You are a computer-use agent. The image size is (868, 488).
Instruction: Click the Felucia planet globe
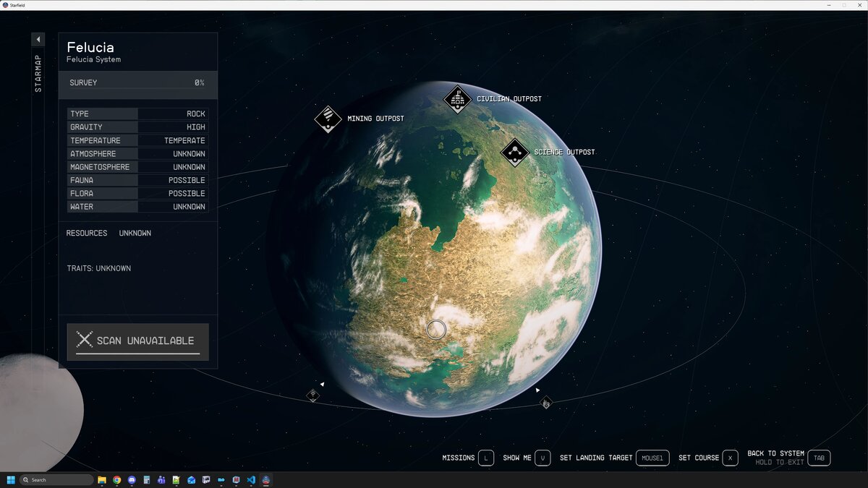tap(434, 249)
